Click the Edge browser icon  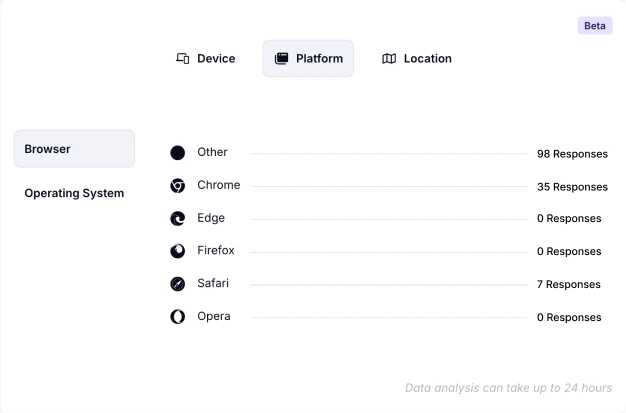click(x=177, y=218)
